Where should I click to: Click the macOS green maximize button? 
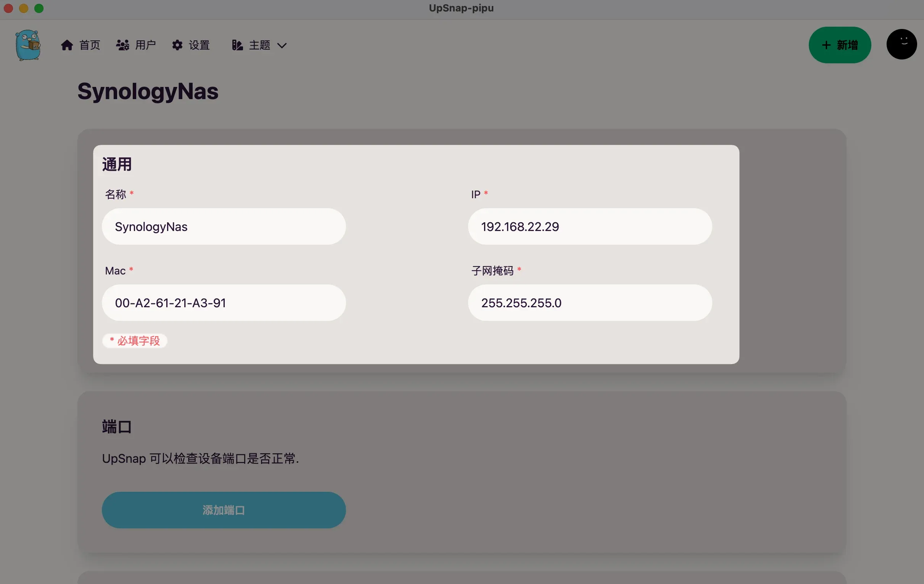coord(39,8)
